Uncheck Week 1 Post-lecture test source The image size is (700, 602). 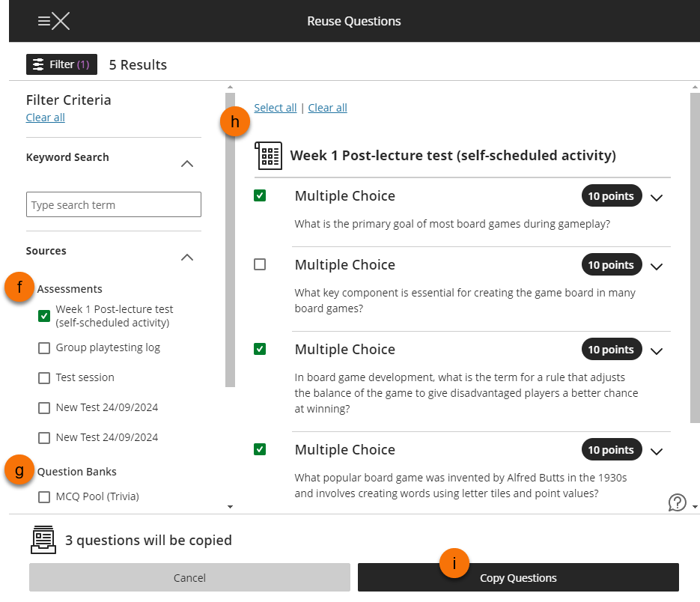click(44, 316)
